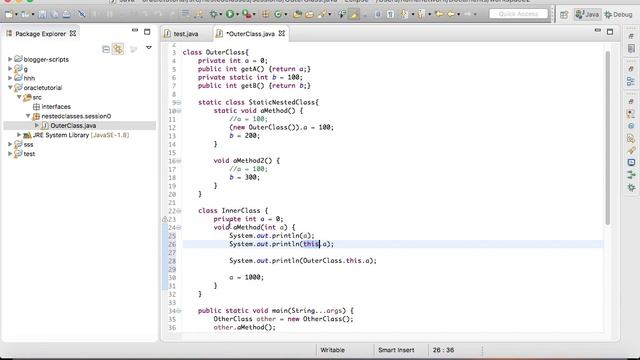
Task: Click the New Java Class green icon
Action: pyautogui.click(x=278, y=14)
